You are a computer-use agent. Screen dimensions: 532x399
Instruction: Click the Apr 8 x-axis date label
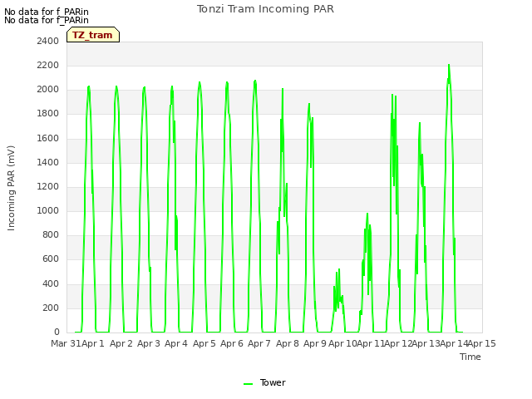click(288, 343)
